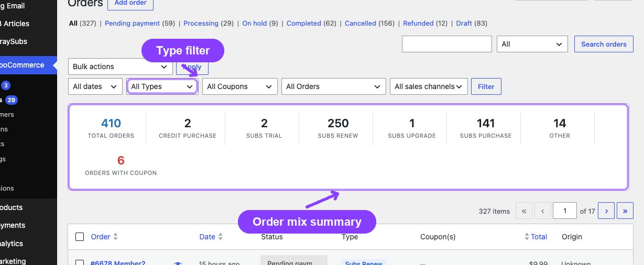The height and width of the screenshot is (265, 644).
Task: Toggle checkbox for order #6678
Action: point(80,263)
